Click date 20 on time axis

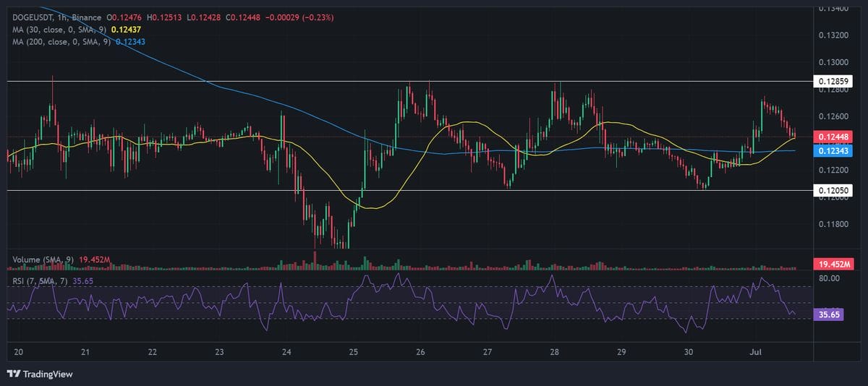pyautogui.click(x=19, y=352)
